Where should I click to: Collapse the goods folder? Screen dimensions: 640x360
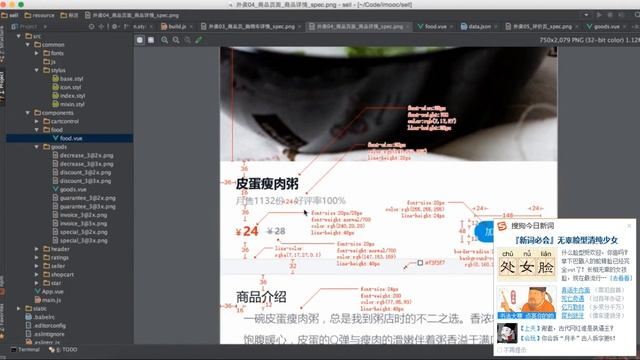(37, 147)
